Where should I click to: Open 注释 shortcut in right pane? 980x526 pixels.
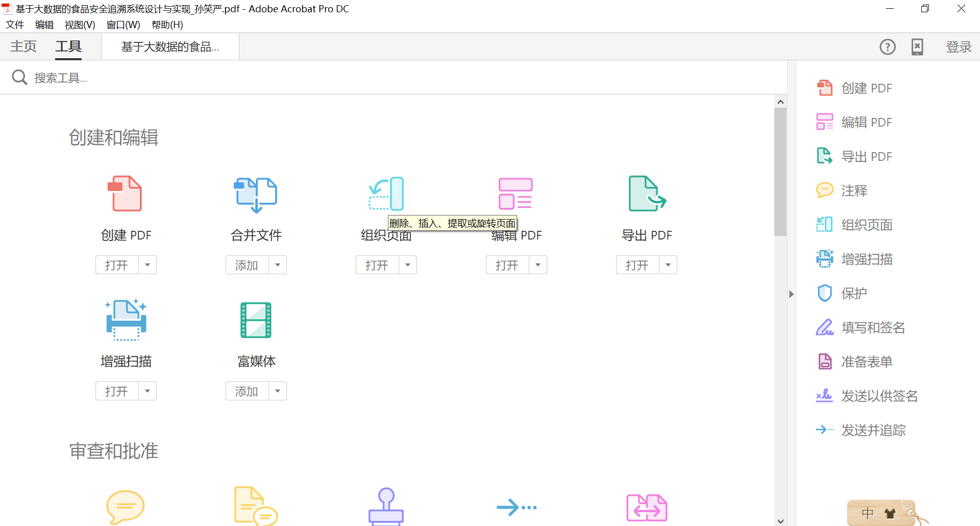[842, 190]
